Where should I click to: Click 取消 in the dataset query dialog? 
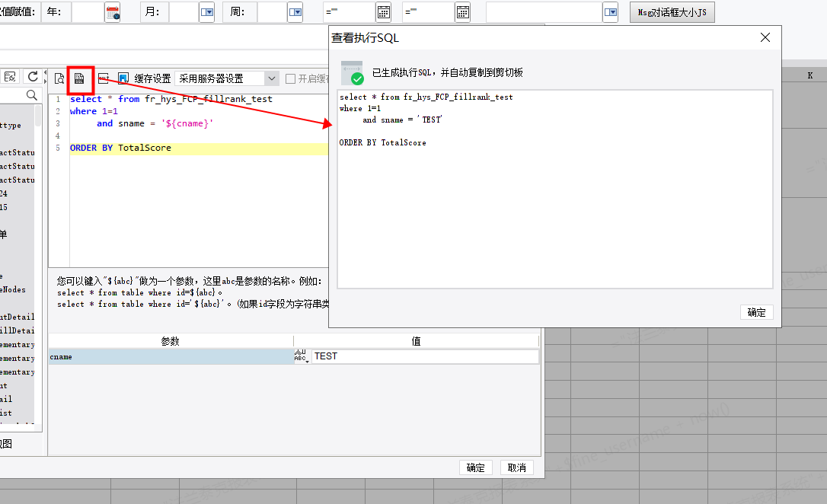click(x=516, y=467)
